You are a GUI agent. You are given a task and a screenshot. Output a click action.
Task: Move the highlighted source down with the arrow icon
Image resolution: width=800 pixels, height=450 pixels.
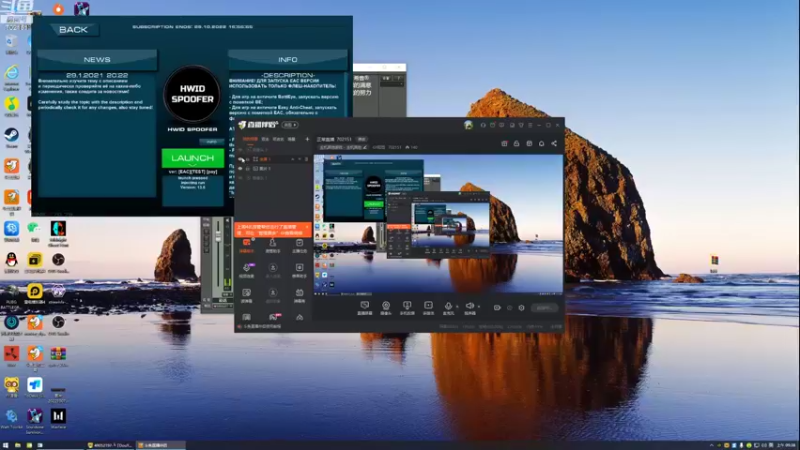tap(299, 160)
